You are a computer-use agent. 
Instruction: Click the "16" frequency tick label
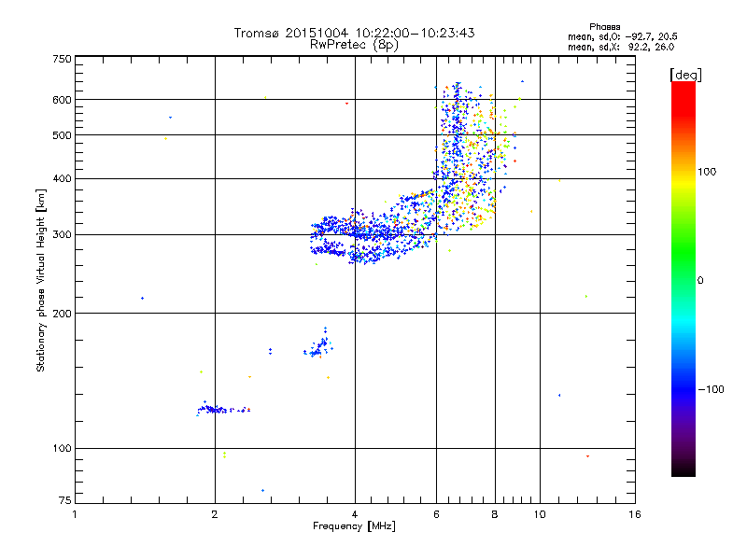(x=635, y=514)
